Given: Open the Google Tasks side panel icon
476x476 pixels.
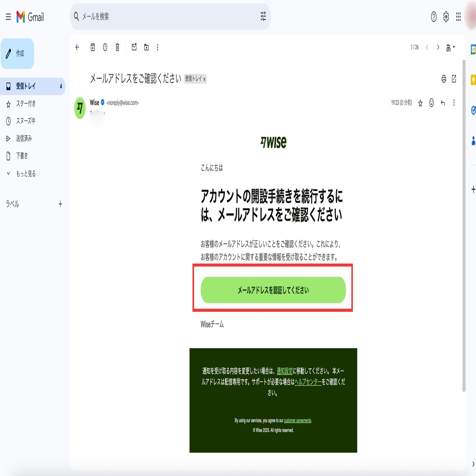Looking at the screenshot, I should tap(473, 110).
